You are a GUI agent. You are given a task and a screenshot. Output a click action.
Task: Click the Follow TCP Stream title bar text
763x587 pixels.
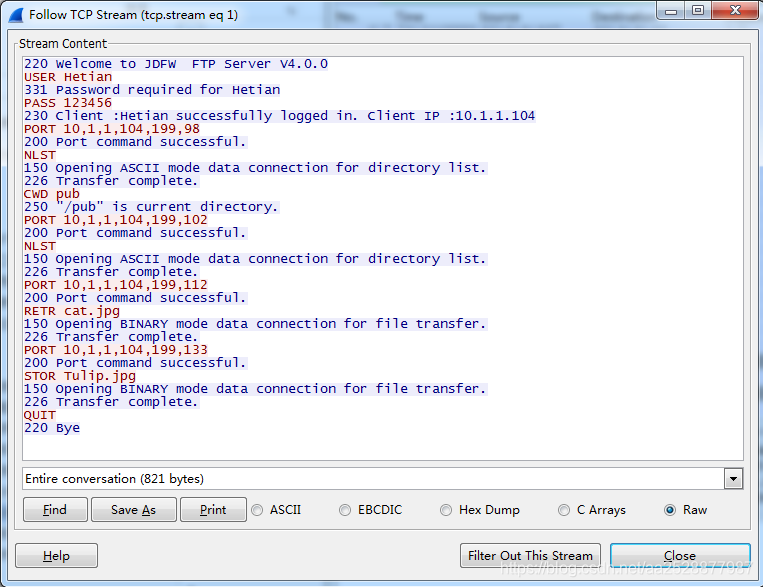(133, 15)
